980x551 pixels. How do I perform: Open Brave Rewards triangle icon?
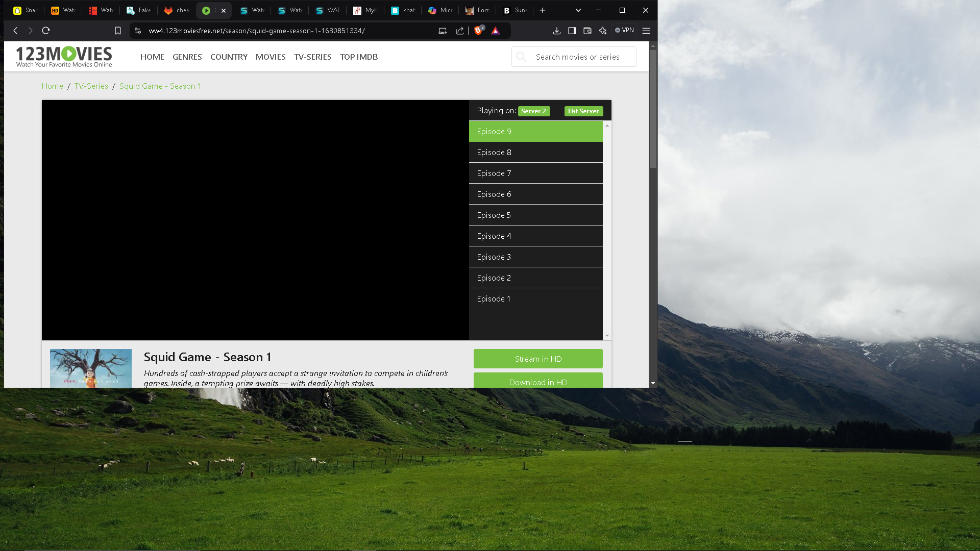point(495,31)
